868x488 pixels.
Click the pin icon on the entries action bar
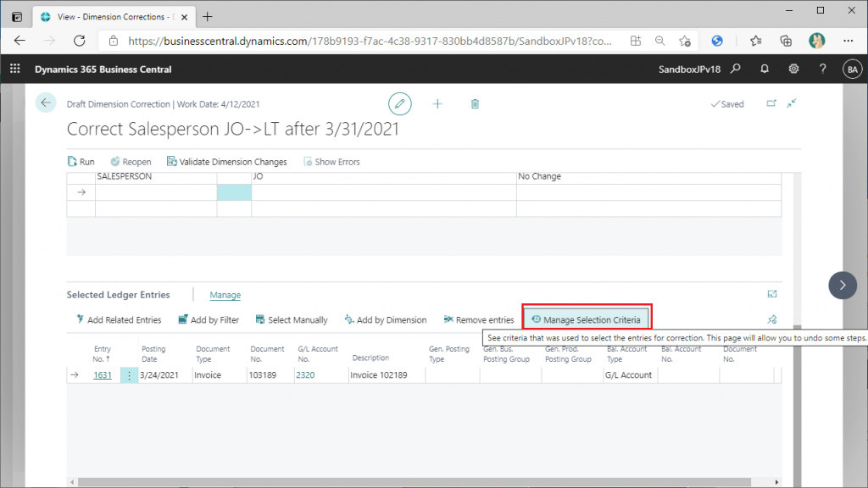click(772, 319)
